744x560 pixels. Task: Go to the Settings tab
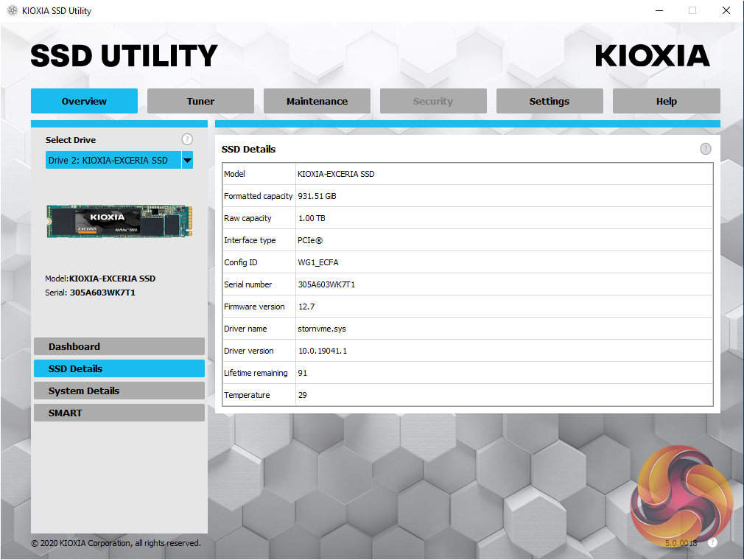tap(550, 101)
